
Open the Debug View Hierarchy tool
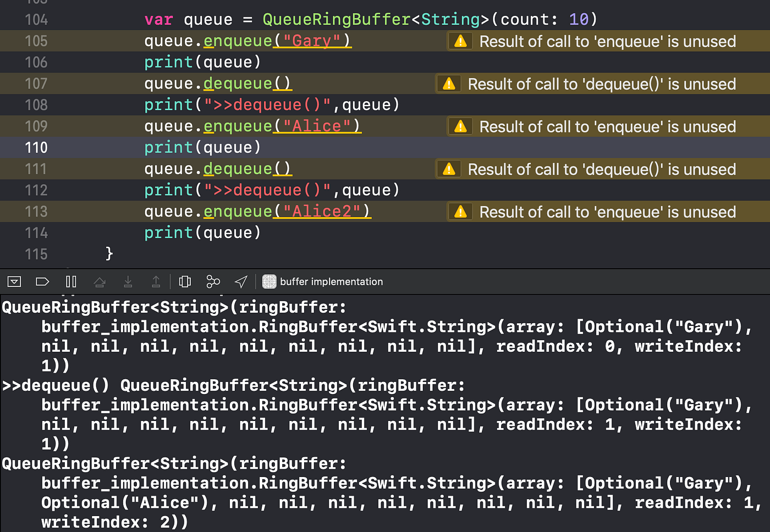coord(185,281)
